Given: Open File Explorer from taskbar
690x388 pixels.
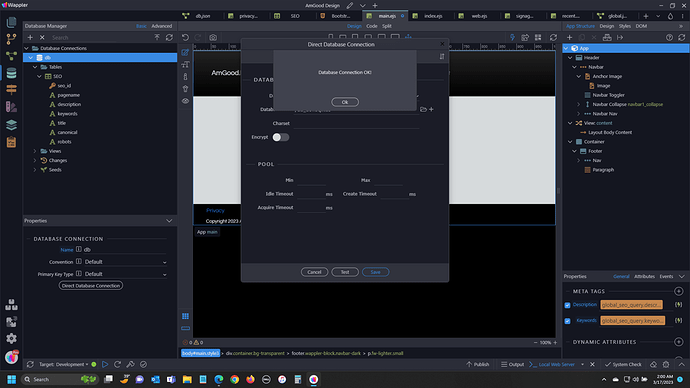Looking at the screenshot, I should point(187,379).
